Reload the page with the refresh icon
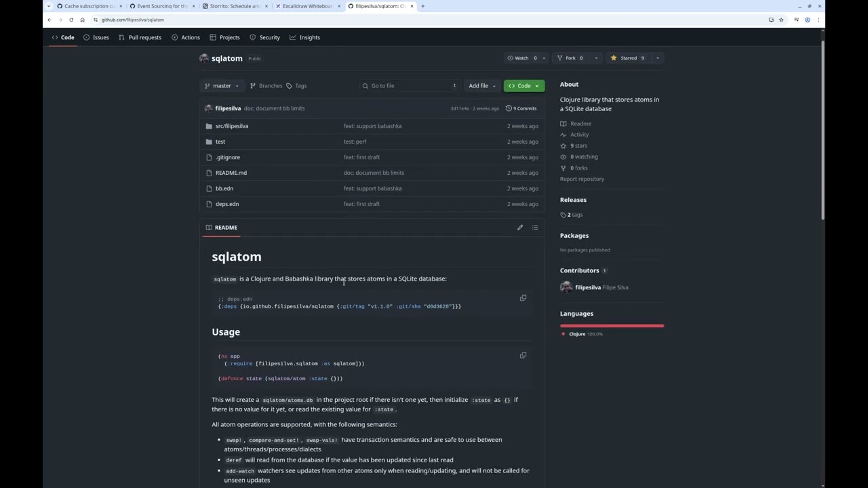This screenshot has height=488, width=868. [71, 20]
